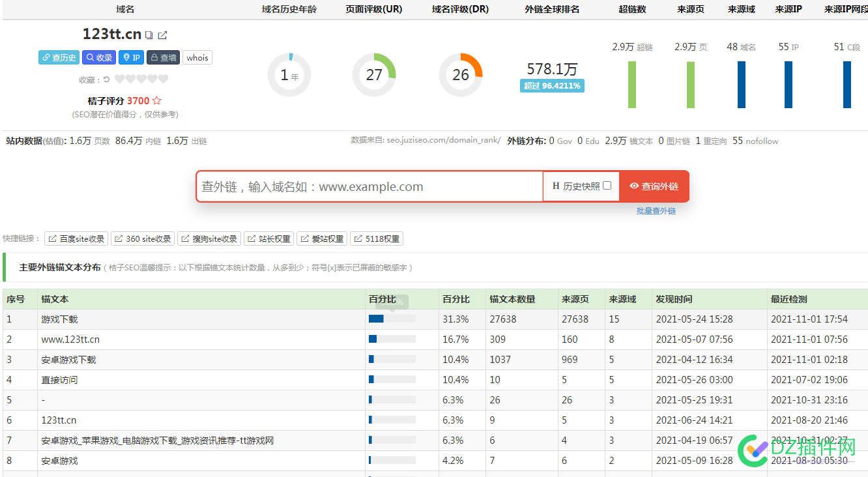Click the last favorite heart icon
Viewport: 868px width, 477px height.
tap(163, 79)
